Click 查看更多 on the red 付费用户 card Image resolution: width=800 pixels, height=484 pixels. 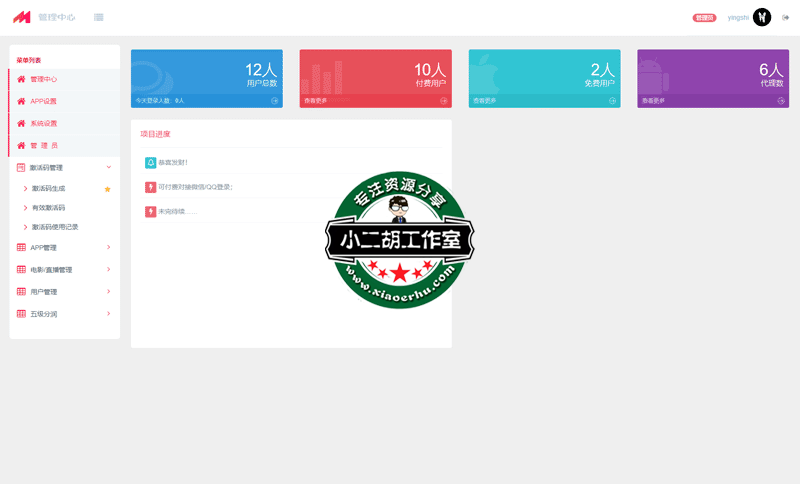tap(316, 101)
